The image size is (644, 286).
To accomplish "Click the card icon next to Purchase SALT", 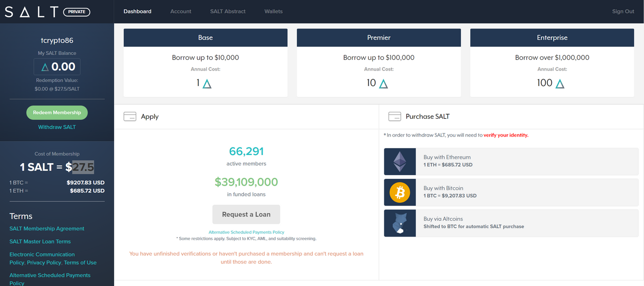I will (x=394, y=116).
